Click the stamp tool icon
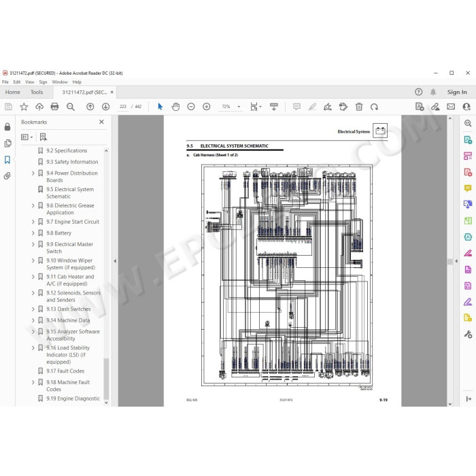Image resolution: width=476 pixels, height=476 pixels. point(343,107)
